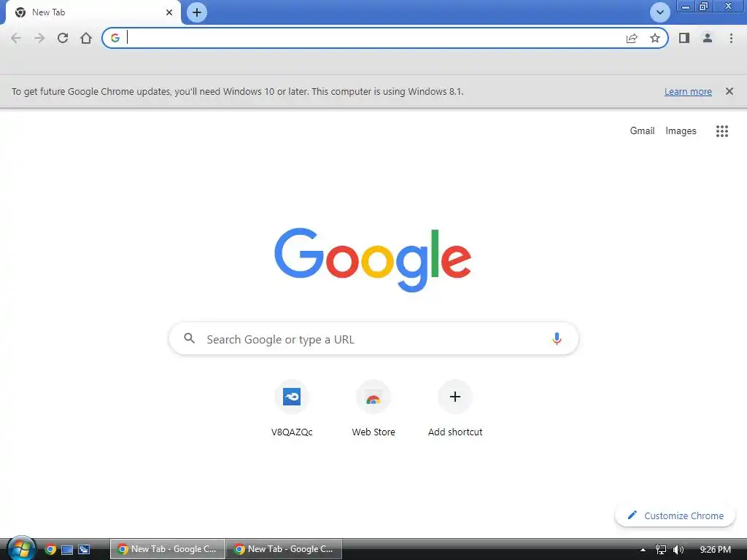The height and width of the screenshot is (560, 747).
Task: Open the network tray icon
Action: pos(660,550)
